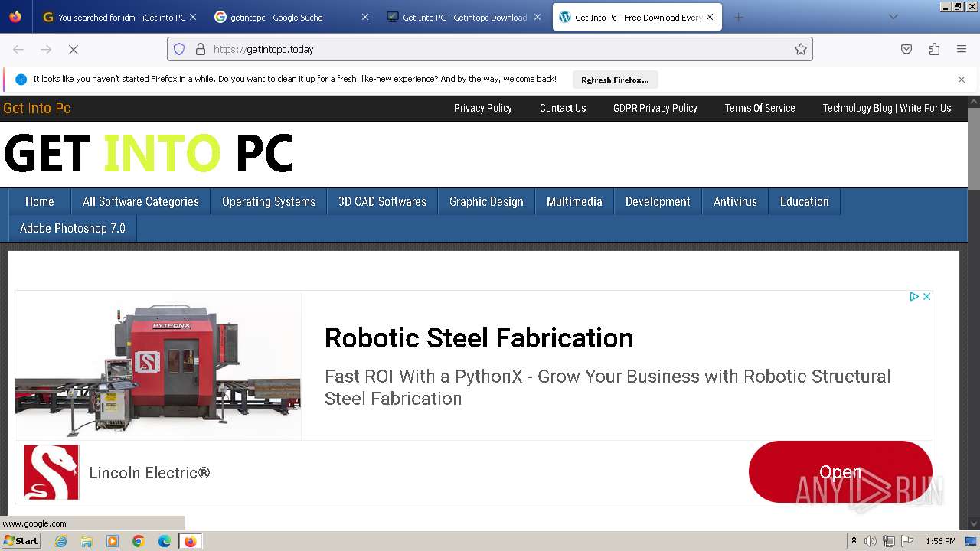Open the tracking protection shield icon
Viewport: 980px width, 551px height.
(179, 49)
